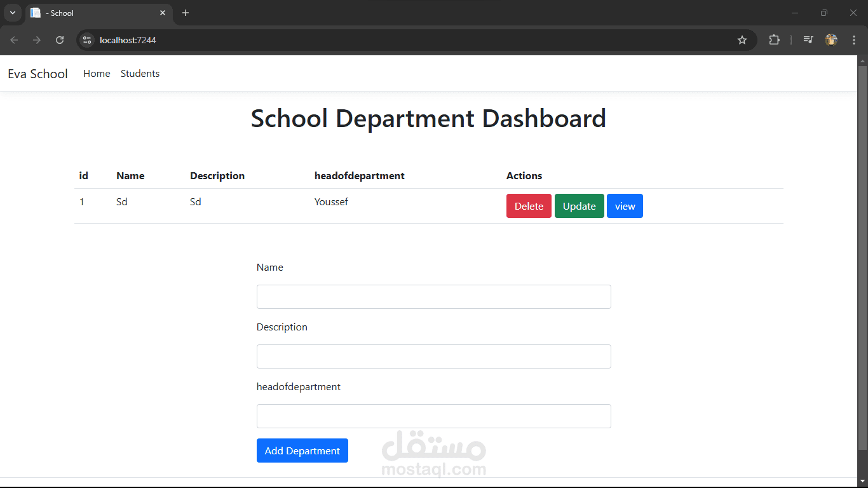Screen dimensions: 868x488
Task: Restore down the browser window
Action: click(x=824, y=13)
